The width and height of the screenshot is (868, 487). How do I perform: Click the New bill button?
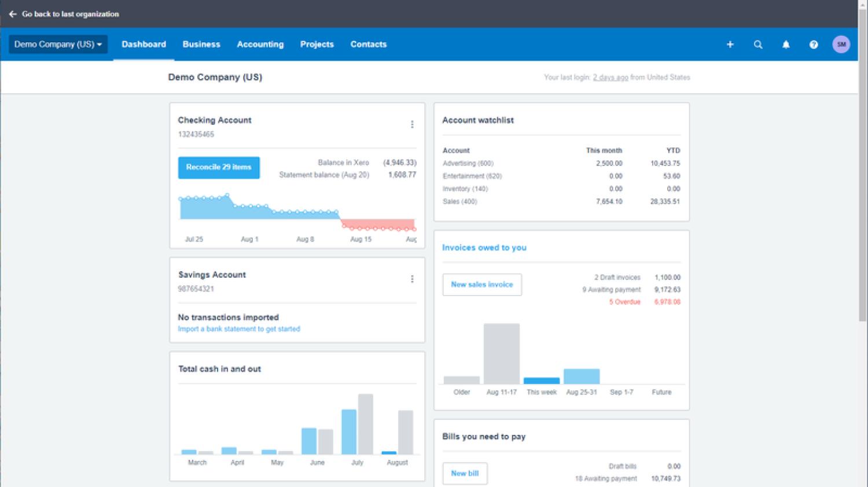[x=465, y=473]
